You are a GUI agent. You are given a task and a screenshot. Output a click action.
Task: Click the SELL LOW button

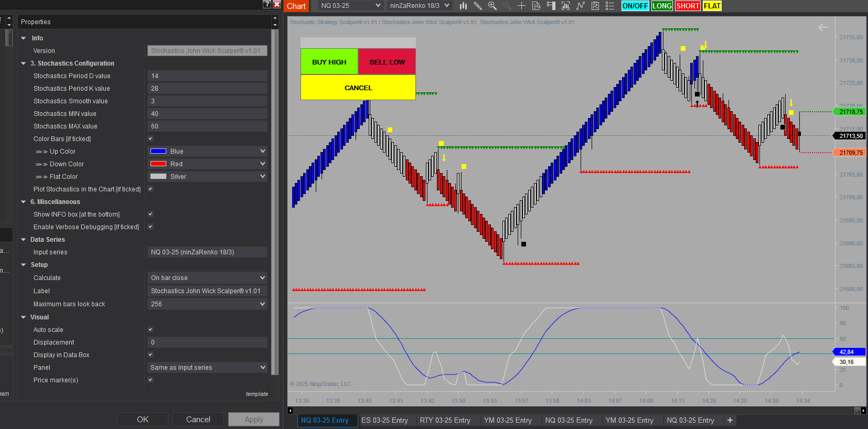(x=387, y=62)
